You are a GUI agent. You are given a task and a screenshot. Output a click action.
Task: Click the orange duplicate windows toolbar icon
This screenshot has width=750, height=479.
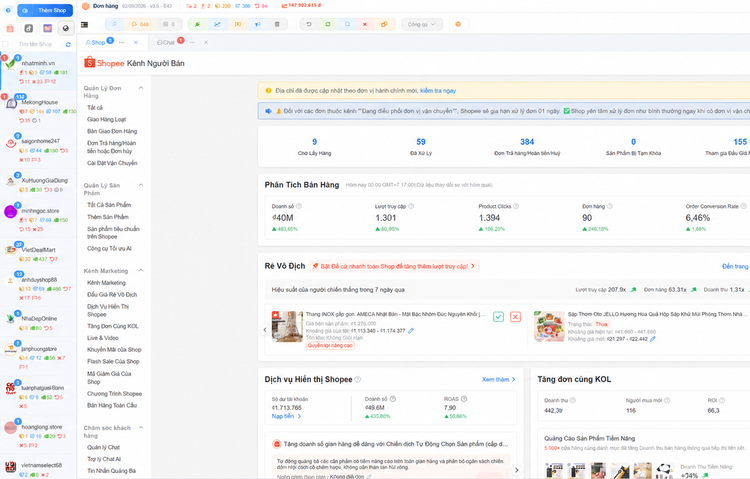(384, 24)
